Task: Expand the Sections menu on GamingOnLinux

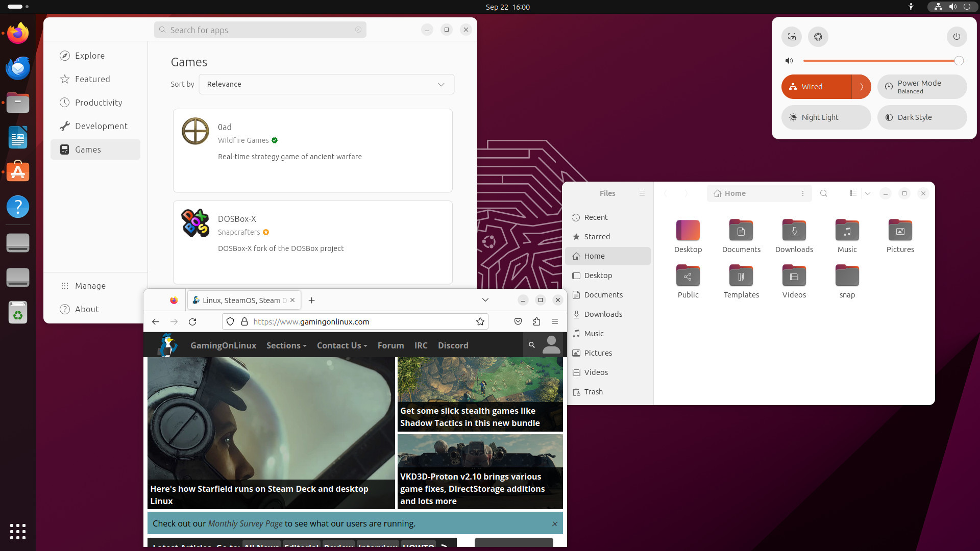Action: [x=286, y=345]
